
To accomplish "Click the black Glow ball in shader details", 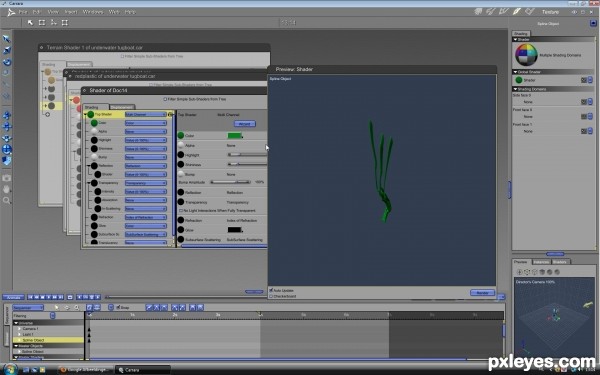I will click(x=181, y=230).
